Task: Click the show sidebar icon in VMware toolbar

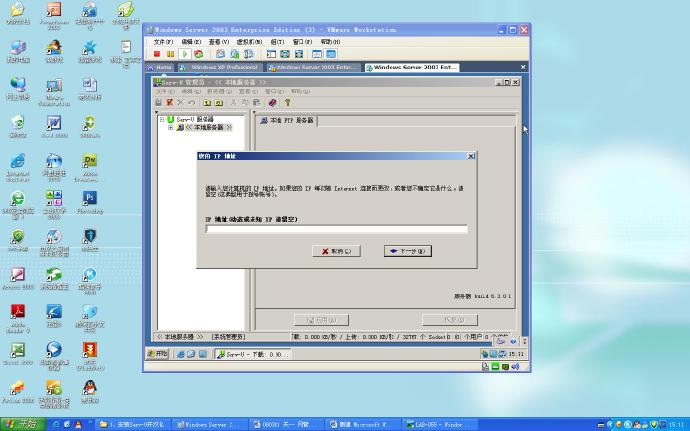Action: click(271, 54)
